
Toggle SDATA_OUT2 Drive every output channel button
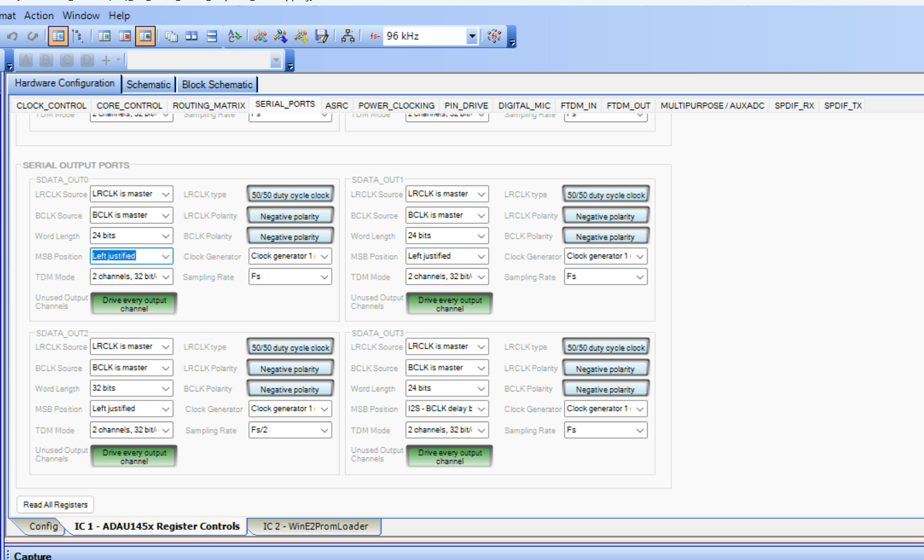(134, 457)
